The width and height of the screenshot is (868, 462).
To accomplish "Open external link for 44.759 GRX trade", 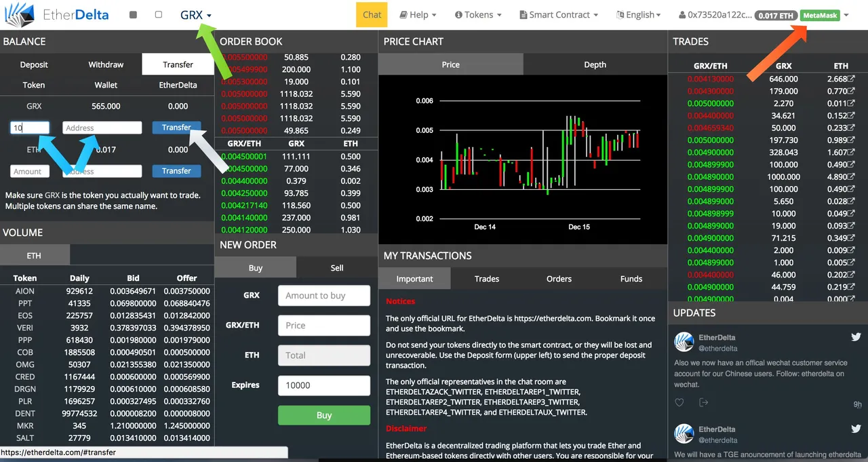I will (x=851, y=287).
